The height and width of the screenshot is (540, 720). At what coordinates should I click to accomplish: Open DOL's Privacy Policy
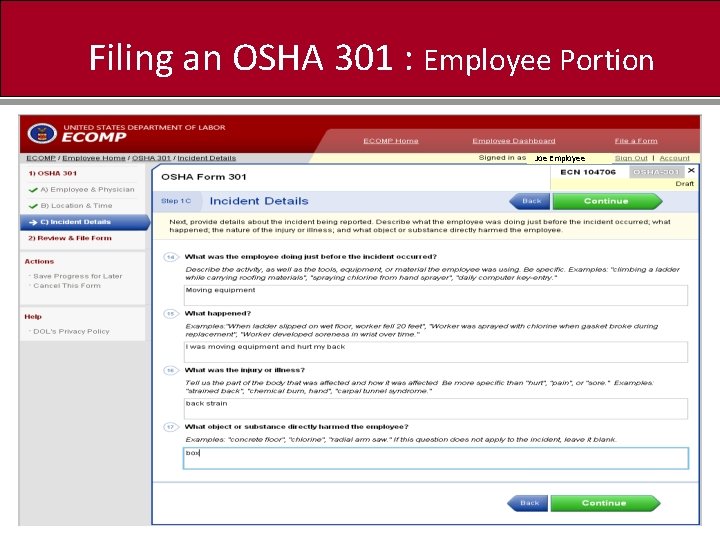[71, 331]
